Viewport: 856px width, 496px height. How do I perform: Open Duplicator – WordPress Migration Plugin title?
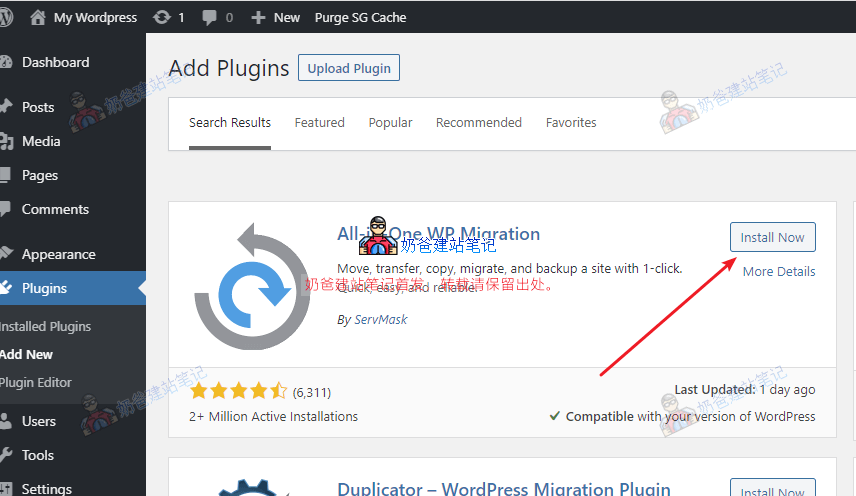pyautogui.click(x=504, y=488)
